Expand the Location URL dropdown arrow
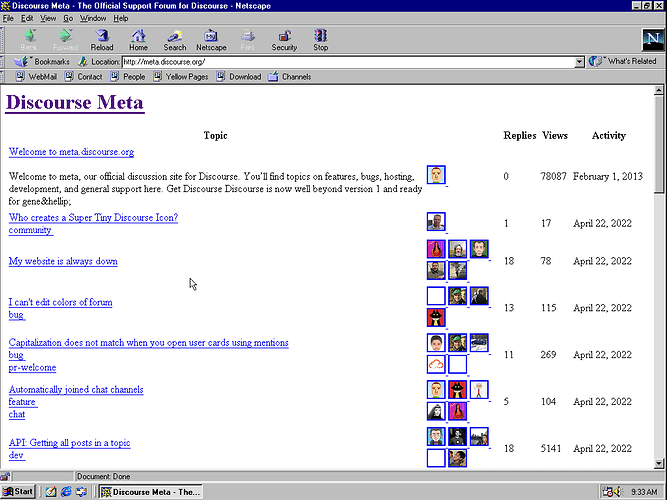This screenshot has width=667, height=500. (579, 62)
